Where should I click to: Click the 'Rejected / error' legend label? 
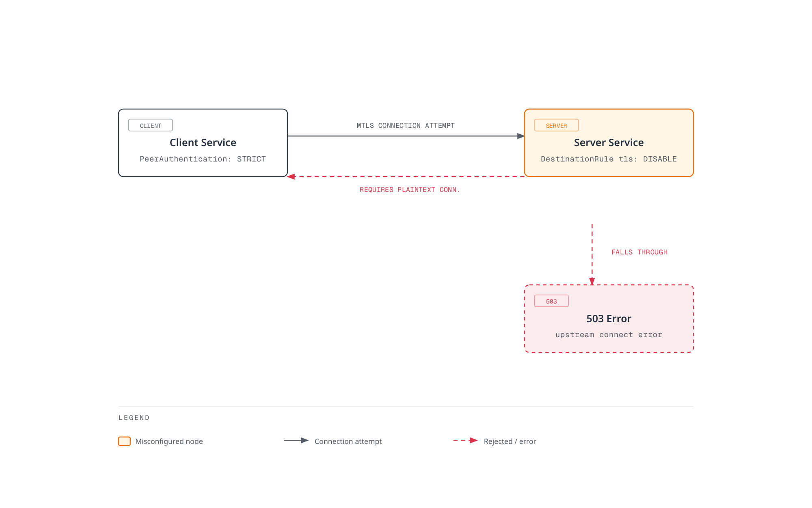510,441
